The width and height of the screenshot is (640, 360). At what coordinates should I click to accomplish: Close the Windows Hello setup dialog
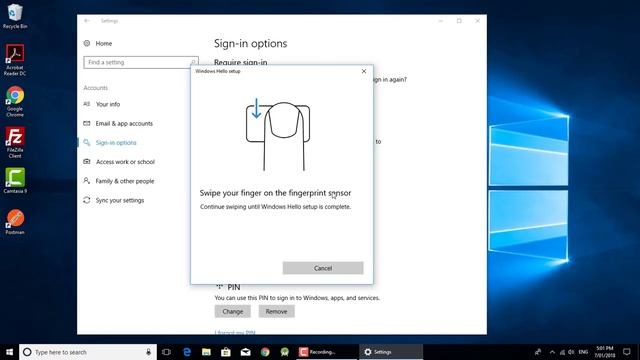[x=364, y=71]
